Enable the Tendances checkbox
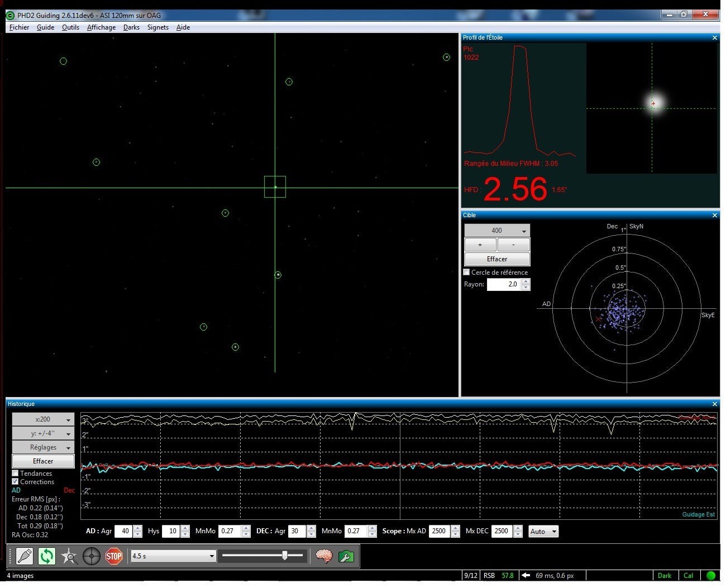Screen dimensions: 726x588 point(16,473)
